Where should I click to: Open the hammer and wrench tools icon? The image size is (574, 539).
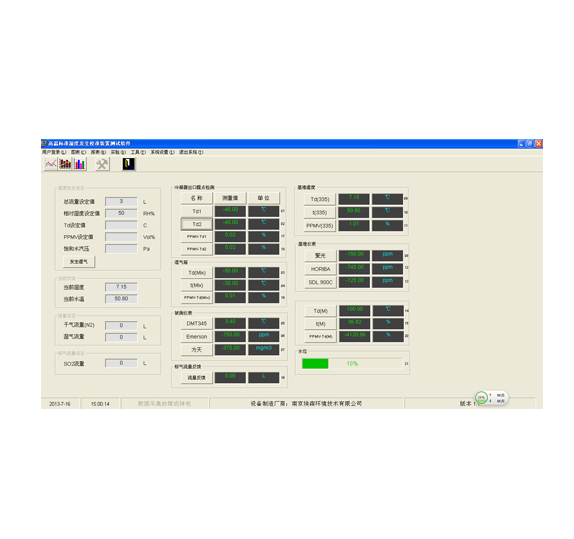click(102, 164)
